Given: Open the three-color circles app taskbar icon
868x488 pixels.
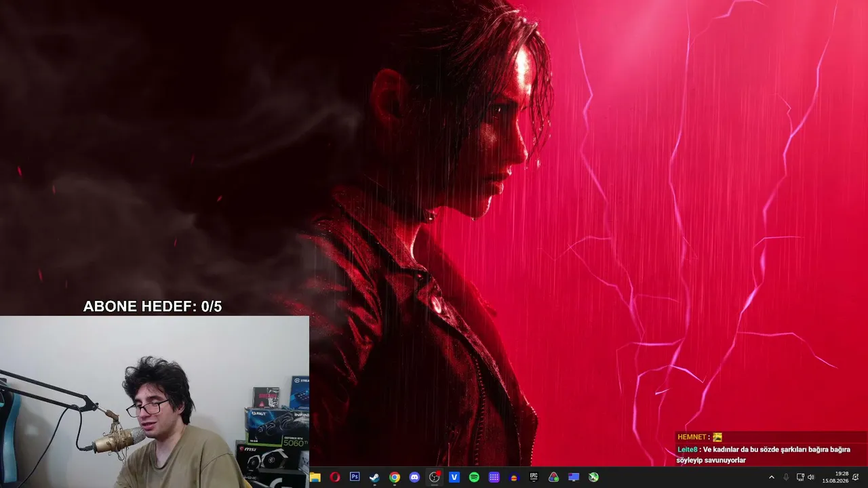Looking at the screenshot, I should point(554,477).
